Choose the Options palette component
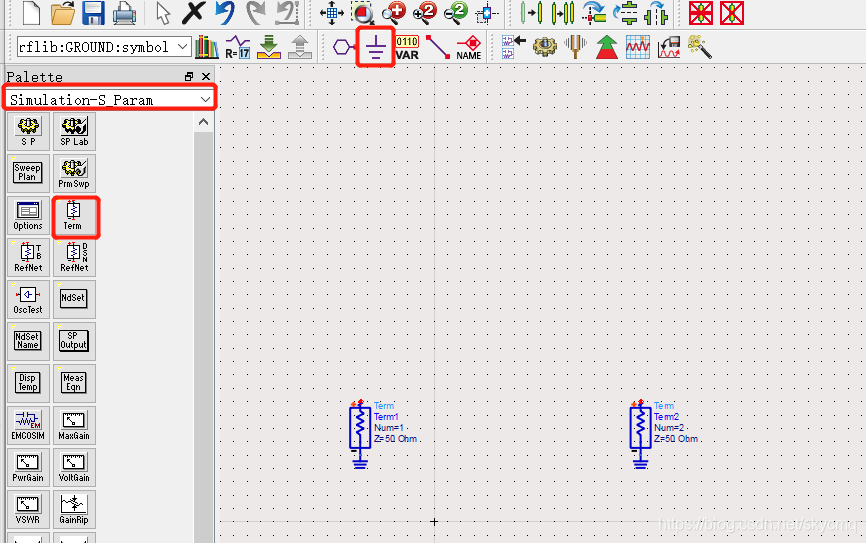The width and height of the screenshot is (866, 543). coord(28,215)
